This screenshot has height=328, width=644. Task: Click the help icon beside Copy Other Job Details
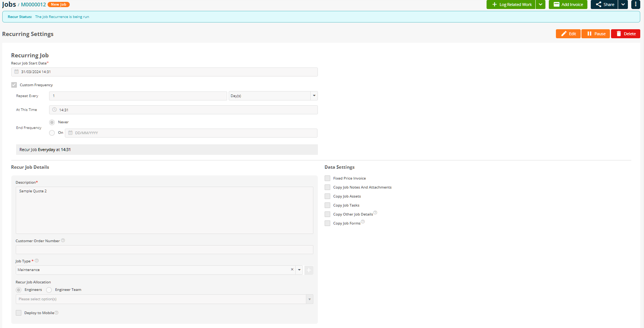375,213
